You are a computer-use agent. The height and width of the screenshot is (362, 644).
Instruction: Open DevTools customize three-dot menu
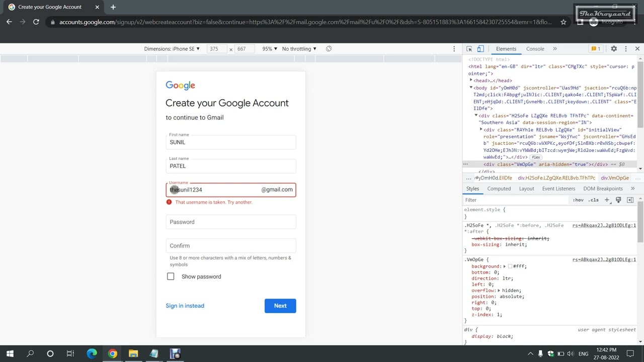click(x=626, y=49)
